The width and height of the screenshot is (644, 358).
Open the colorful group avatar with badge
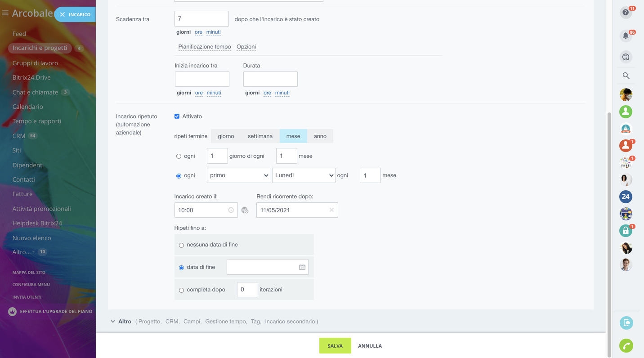click(626, 162)
